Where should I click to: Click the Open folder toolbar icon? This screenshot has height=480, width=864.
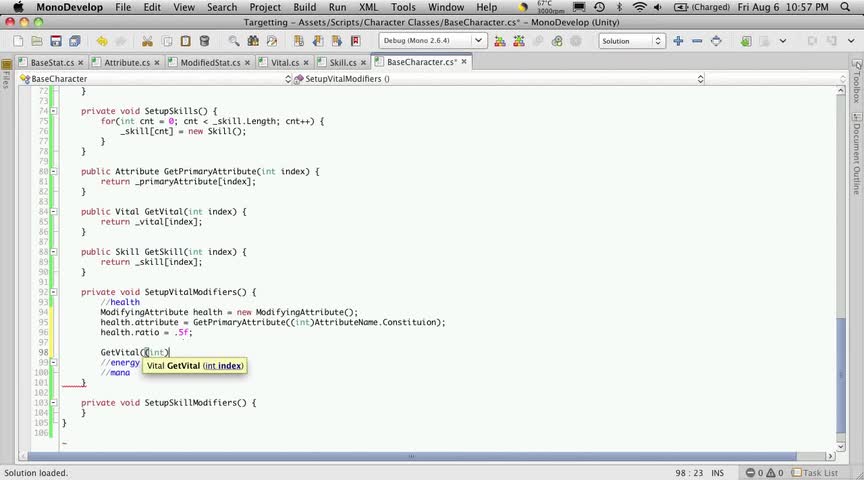click(37, 41)
